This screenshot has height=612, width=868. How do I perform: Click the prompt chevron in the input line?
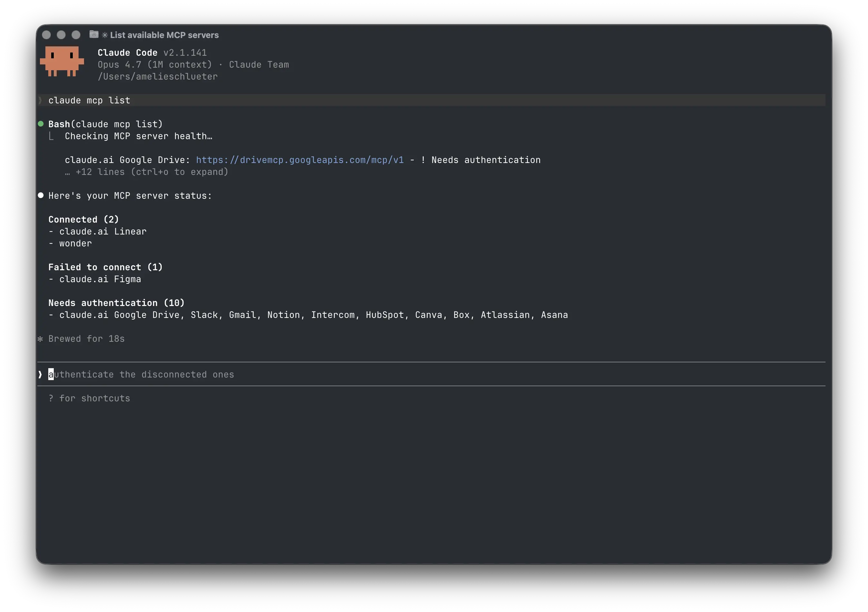point(40,375)
